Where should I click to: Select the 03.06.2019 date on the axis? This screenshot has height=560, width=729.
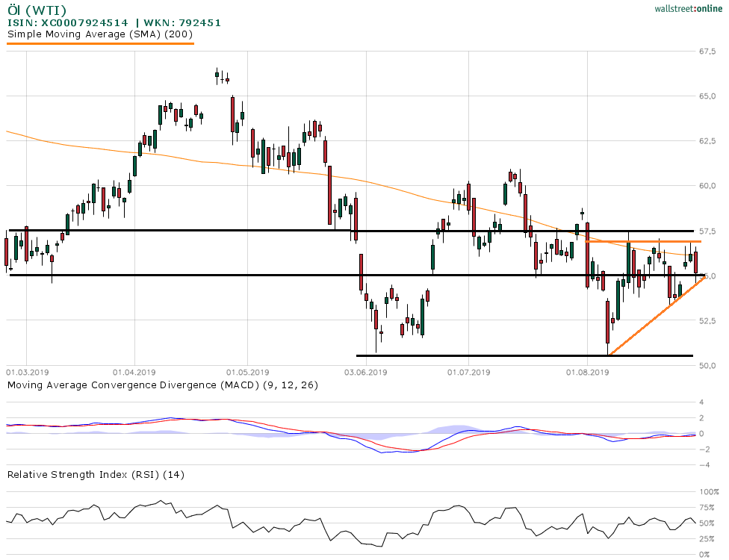tap(365, 371)
